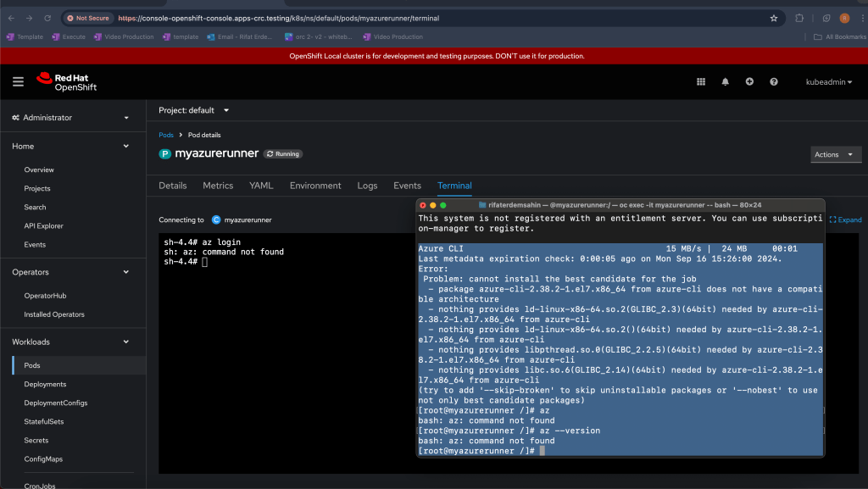
Task: Open the Project: default dropdown
Action: pyautogui.click(x=194, y=110)
